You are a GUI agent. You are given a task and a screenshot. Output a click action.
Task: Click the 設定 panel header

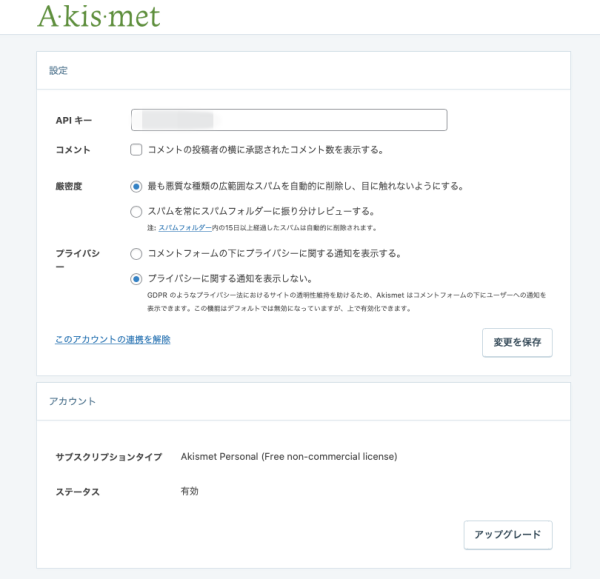coord(58,71)
